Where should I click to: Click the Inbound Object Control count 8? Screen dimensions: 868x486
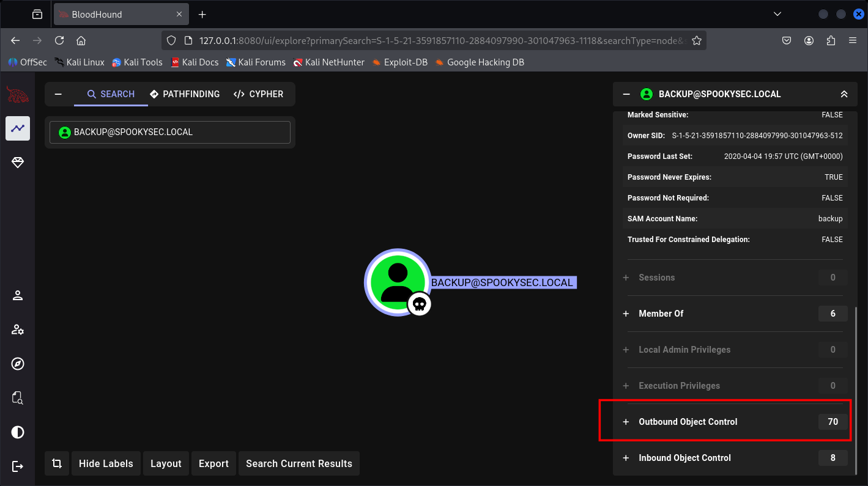833,458
